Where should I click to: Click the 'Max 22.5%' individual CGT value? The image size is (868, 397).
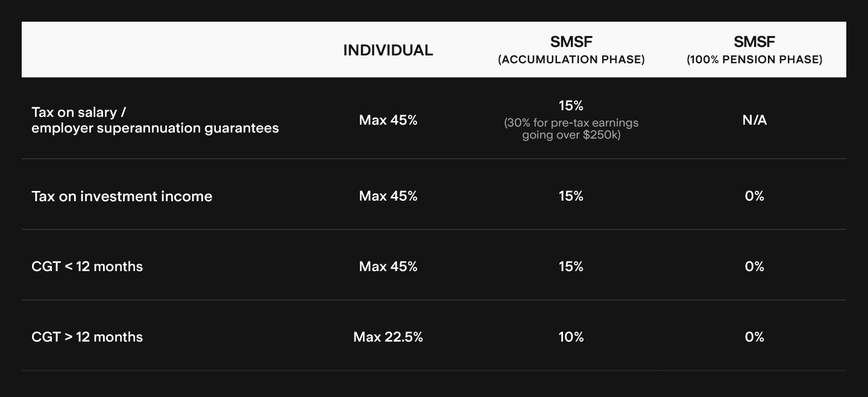(x=388, y=337)
